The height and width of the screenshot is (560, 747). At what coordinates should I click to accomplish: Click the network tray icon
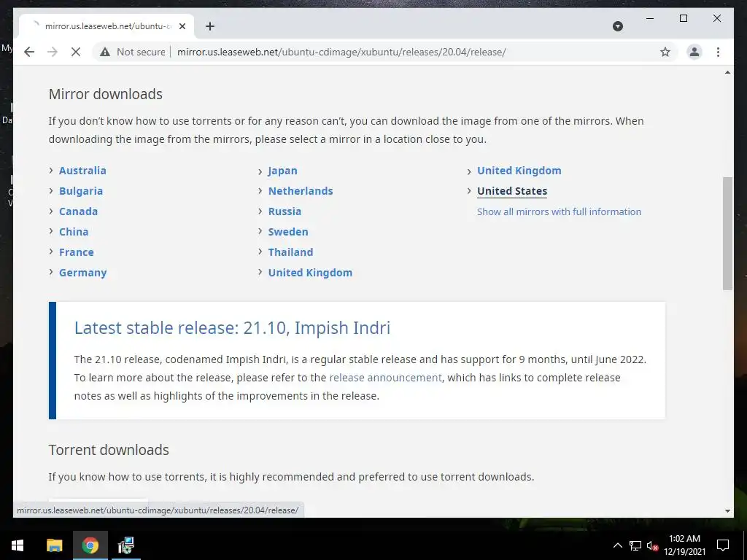coord(635,545)
